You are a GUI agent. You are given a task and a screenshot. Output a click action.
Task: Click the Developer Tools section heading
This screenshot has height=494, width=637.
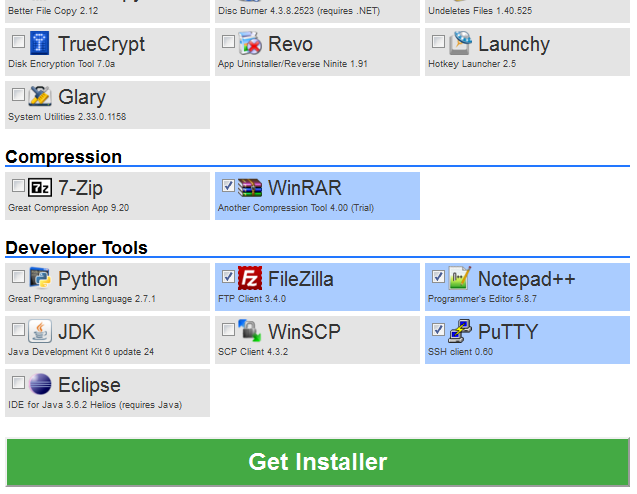point(76,248)
